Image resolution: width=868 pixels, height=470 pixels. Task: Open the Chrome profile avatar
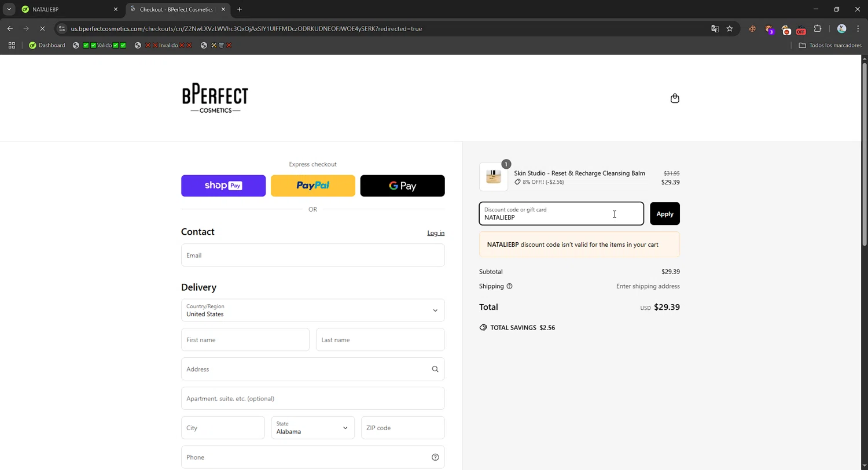coord(842,28)
